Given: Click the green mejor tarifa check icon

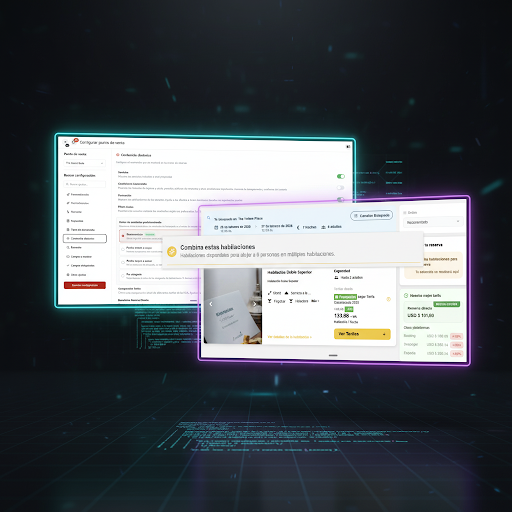Looking at the screenshot, I should click(406, 295).
